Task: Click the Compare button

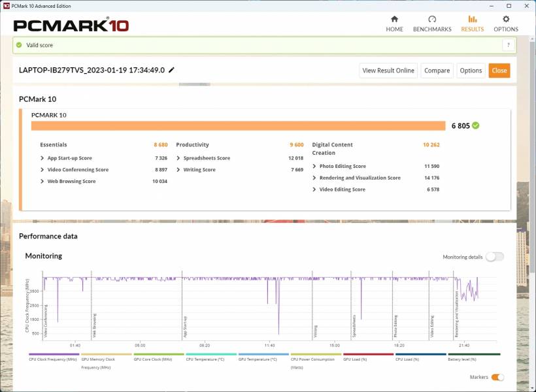Action: (437, 71)
